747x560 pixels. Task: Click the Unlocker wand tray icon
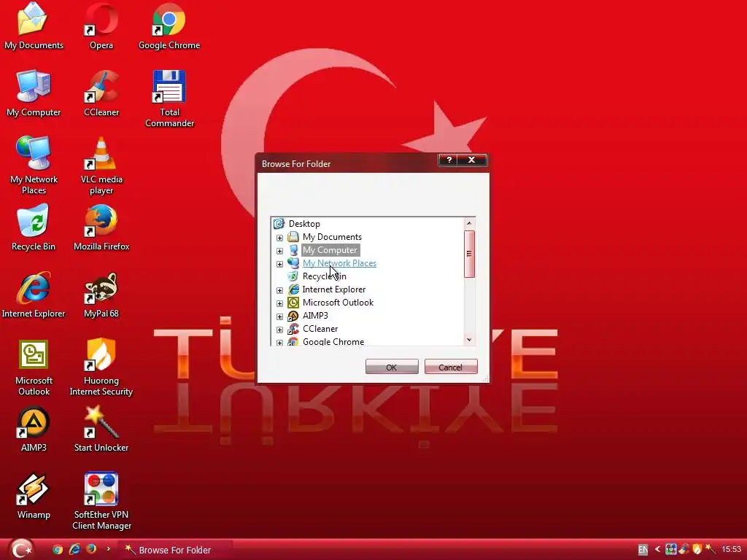[710, 549]
